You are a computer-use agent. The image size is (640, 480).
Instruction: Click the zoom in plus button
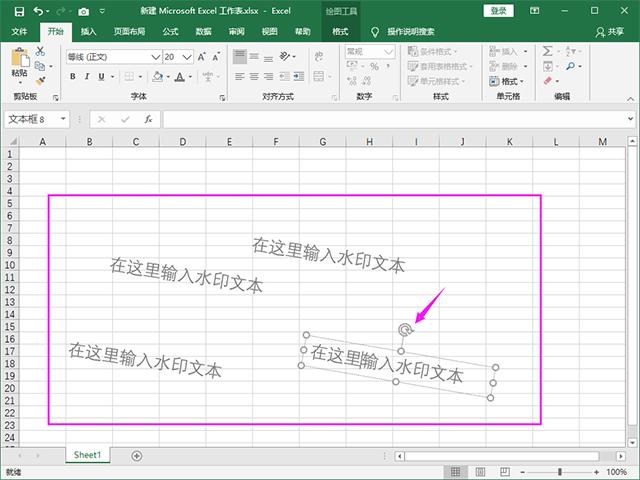[596, 472]
